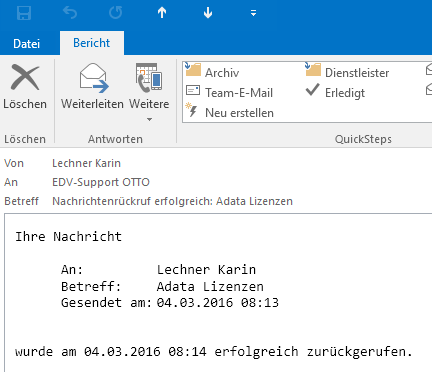Click the 'Adata Lizenzen' text in body

210,286
